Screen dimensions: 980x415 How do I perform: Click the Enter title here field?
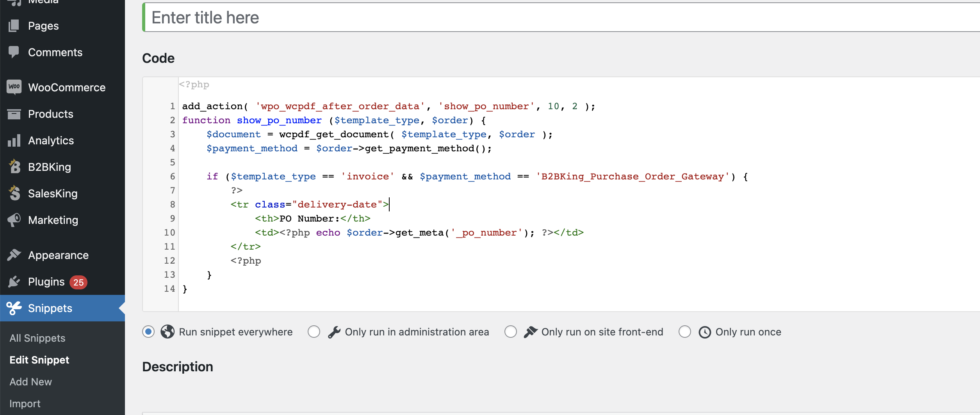coord(561,18)
